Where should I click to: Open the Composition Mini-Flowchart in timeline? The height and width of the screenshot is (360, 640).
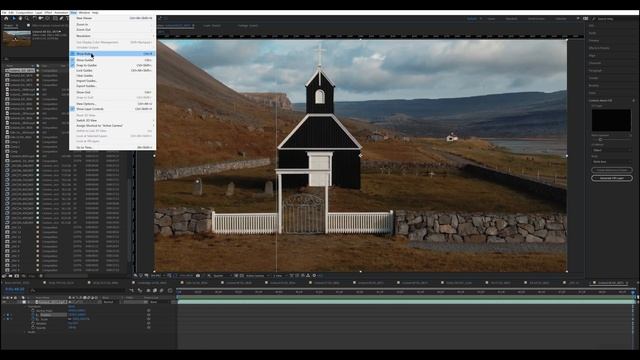point(132,291)
